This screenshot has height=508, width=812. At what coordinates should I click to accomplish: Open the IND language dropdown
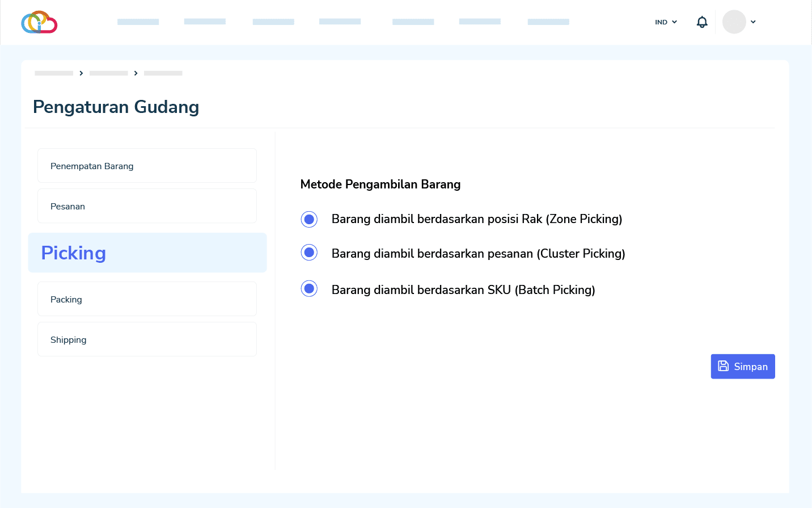coord(666,22)
